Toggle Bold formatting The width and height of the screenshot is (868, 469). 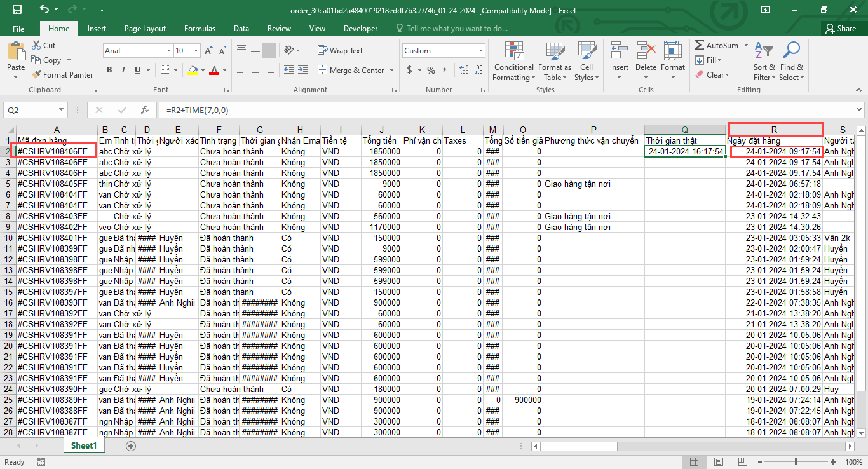click(x=109, y=71)
